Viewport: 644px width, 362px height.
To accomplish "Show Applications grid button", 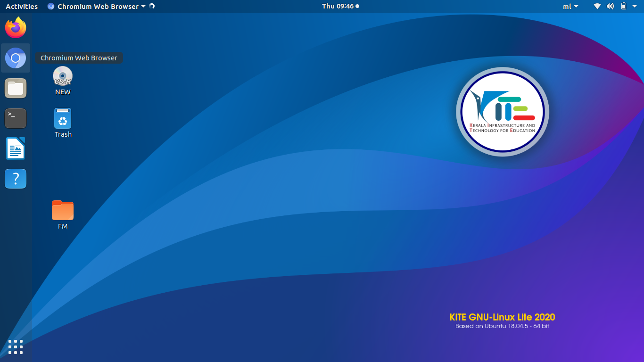I will coord(16,346).
